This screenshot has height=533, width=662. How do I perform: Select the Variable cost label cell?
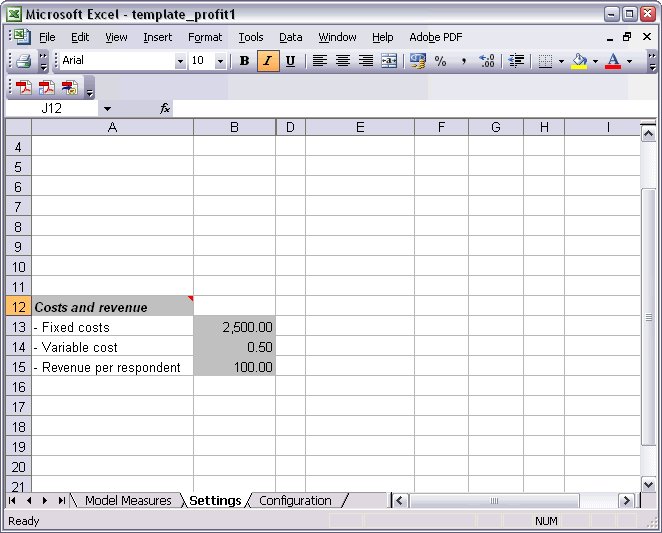click(x=112, y=347)
